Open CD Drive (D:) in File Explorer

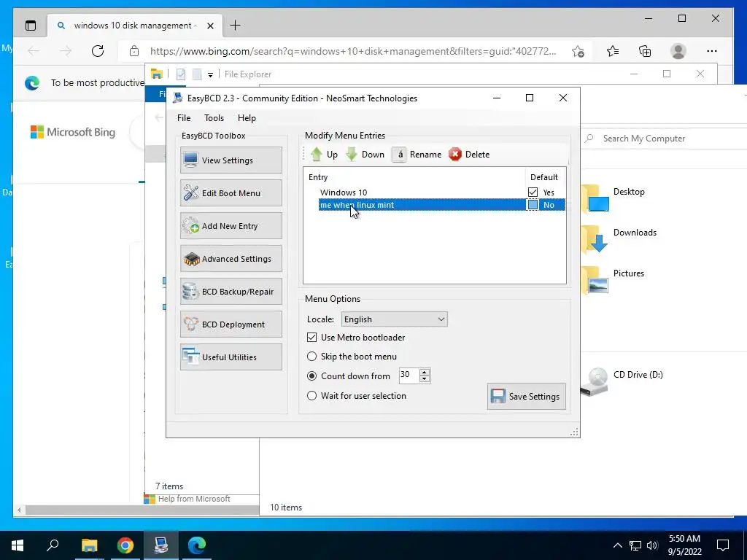click(x=622, y=381)
